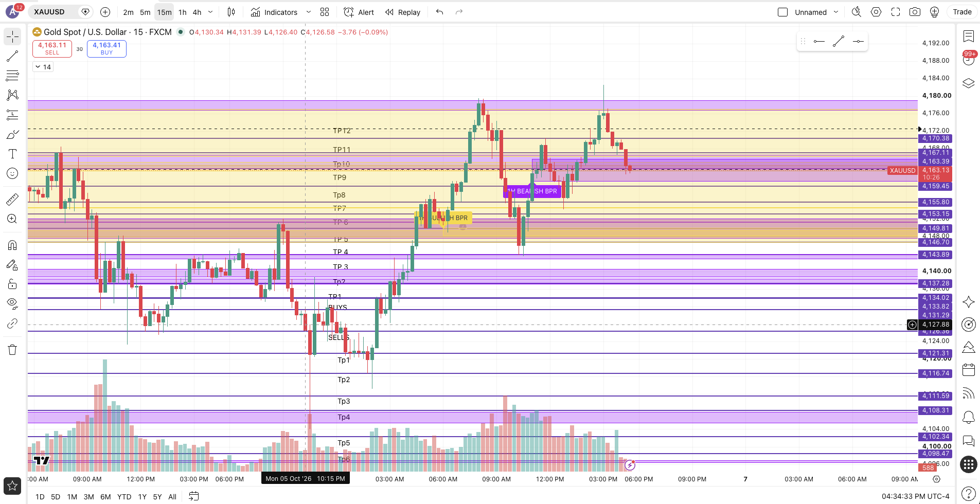The width and height of the screenshot is (980, 504).
Task: Activate the zoom in tool
Action: [12, 219]
